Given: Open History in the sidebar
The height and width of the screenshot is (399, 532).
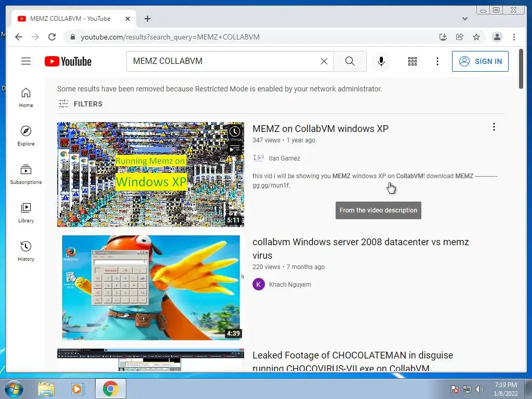Looking at the screenshot, I should tap(26, 251).
